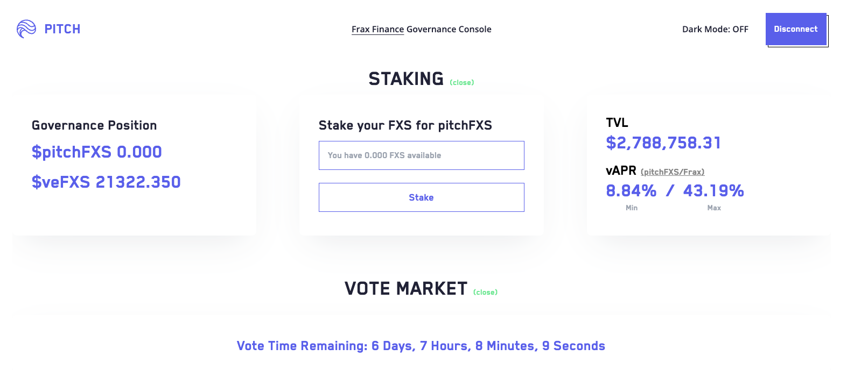The width and height of the screenshot is (868, 370).
Task: Toggle Dark Mode on
Action: tap(715, 30)
